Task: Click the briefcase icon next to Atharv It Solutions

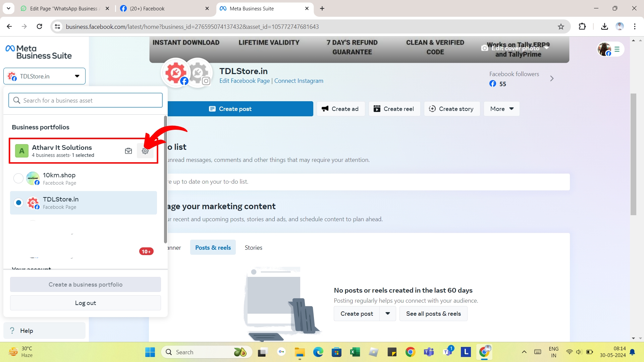Action: (128, 151)
